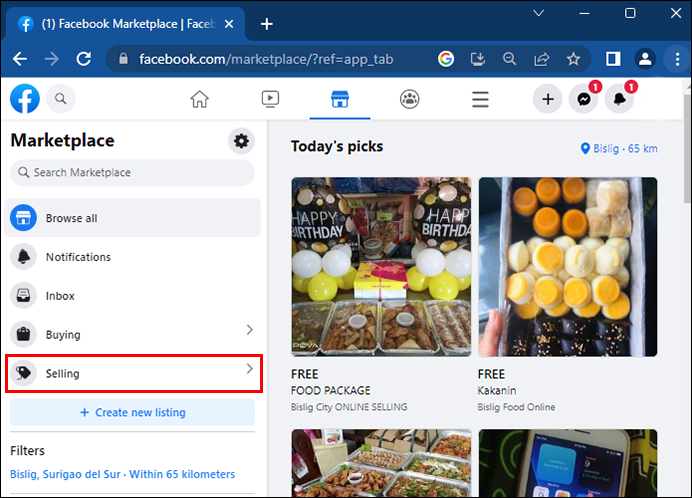692x498 pixels.
Task: Click the browser Forward arrow
Action: [52, 59]
